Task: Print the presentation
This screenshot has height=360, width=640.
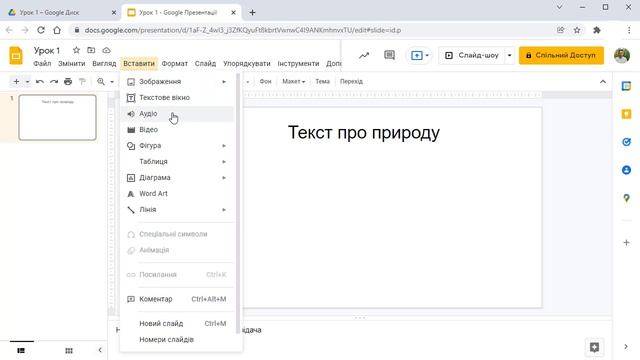Action: 68,82
